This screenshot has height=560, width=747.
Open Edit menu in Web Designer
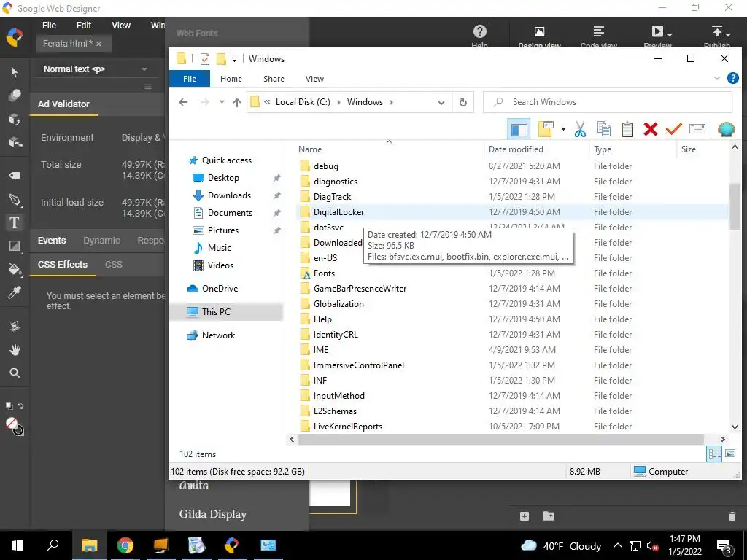coord(84,26)
